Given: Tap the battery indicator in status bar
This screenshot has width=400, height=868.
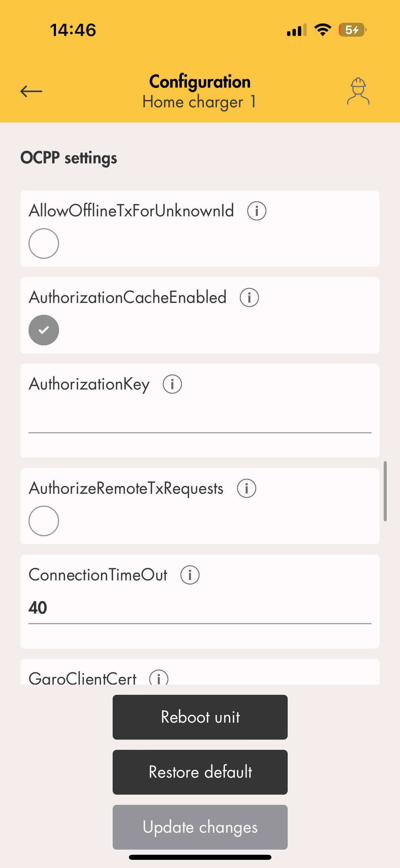Looking at the screenshot, I should point(353,30).
